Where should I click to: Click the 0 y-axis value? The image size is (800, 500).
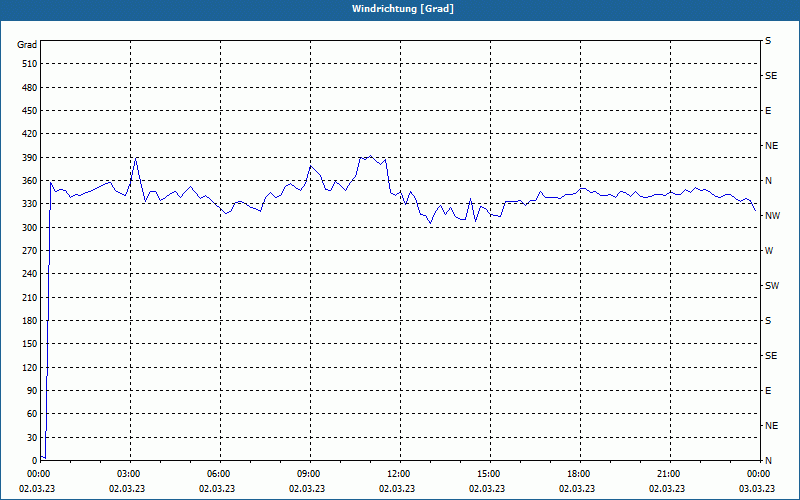[34, 461]
